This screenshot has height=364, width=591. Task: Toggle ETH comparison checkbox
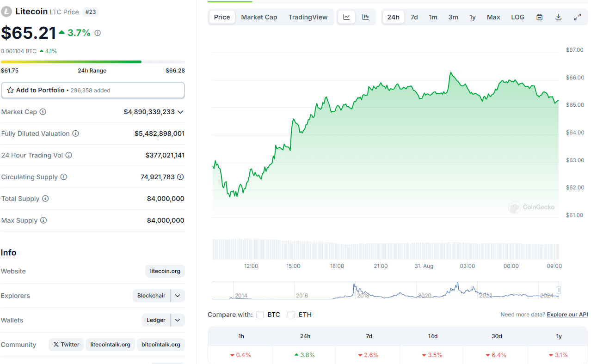291,315
